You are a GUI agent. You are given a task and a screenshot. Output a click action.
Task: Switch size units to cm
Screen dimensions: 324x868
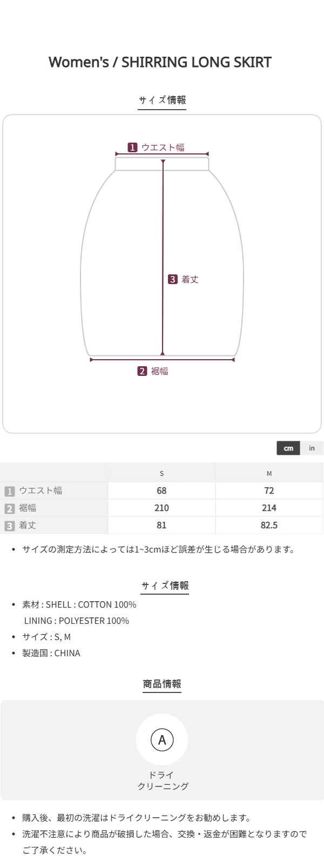pos(288,448)
